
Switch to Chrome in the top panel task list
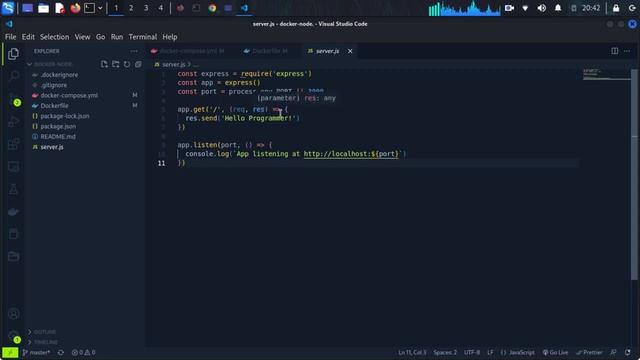tap(212, 8)
